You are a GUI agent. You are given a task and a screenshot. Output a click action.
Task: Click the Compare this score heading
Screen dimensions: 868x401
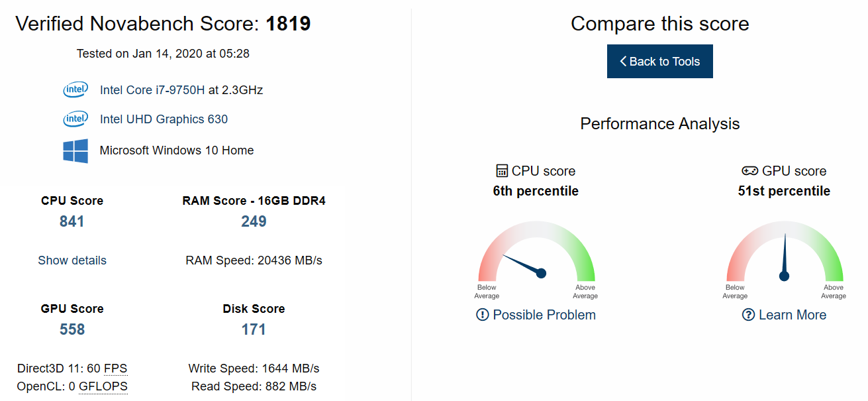(x=660, y=24)
